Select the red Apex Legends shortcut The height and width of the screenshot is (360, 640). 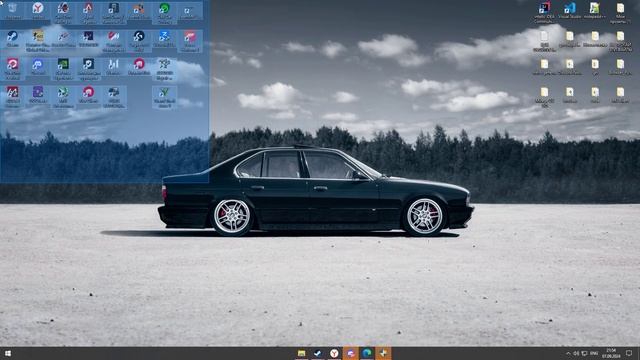(88, 11)
